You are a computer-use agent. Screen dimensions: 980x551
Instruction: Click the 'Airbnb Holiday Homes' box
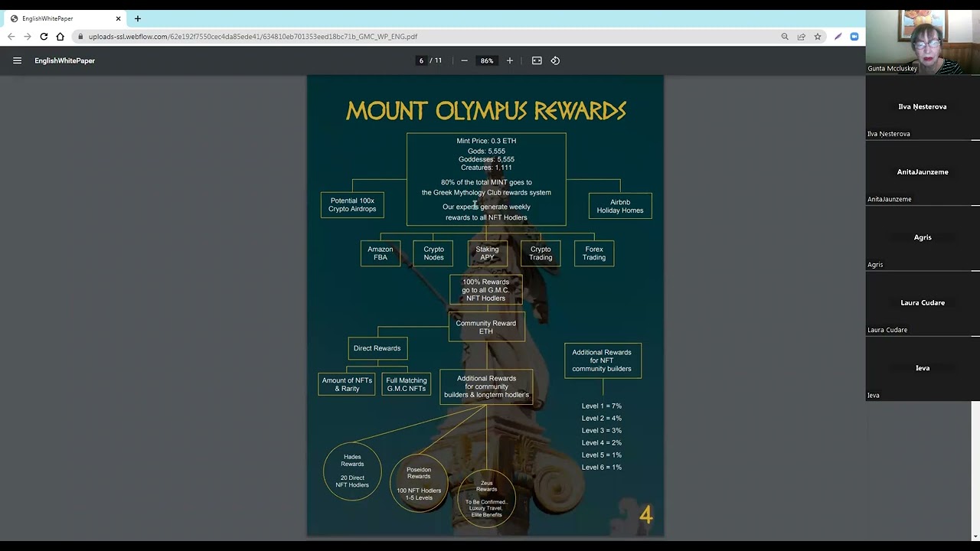[620, 206]
